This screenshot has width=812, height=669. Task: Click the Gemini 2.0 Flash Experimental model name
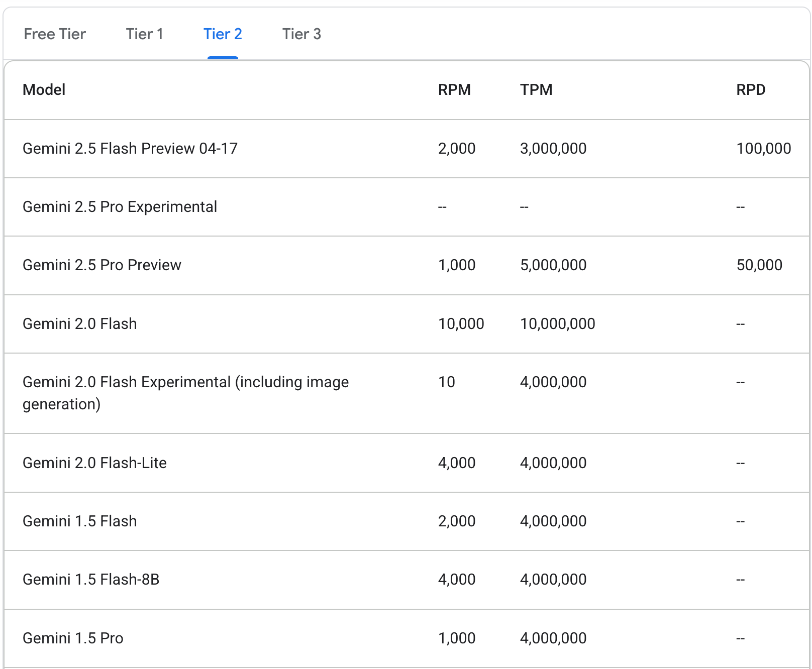[186, 393]
